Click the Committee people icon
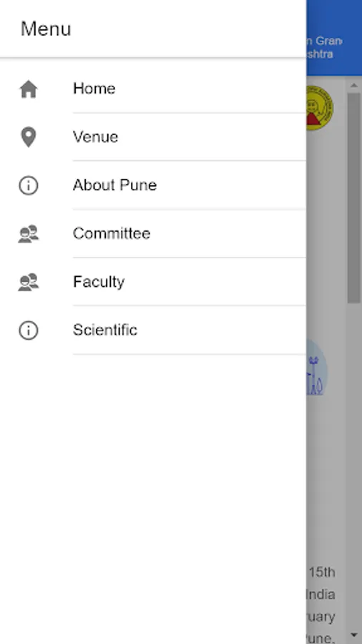The width and height of the screenshot is (362, 644). click(x=29, y=234)
